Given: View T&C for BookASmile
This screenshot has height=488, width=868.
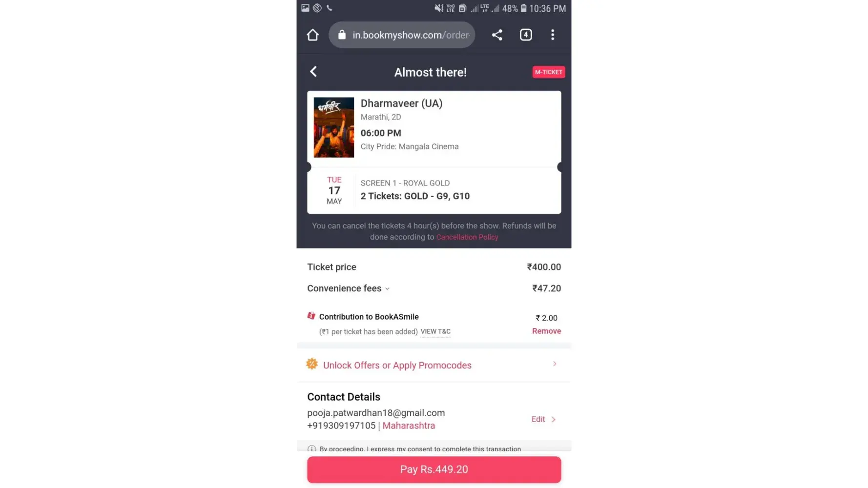Looking at the screenshot, I should point(435,332).
